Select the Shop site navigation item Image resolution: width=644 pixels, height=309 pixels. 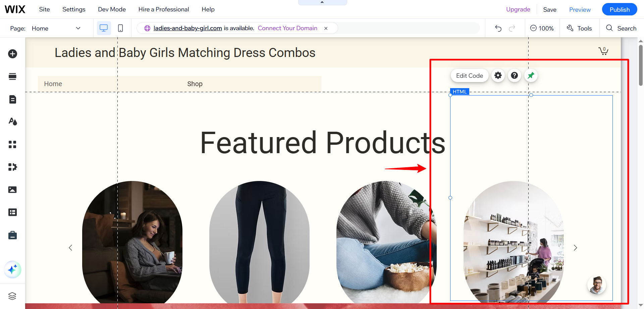click(x=195, y=84)
